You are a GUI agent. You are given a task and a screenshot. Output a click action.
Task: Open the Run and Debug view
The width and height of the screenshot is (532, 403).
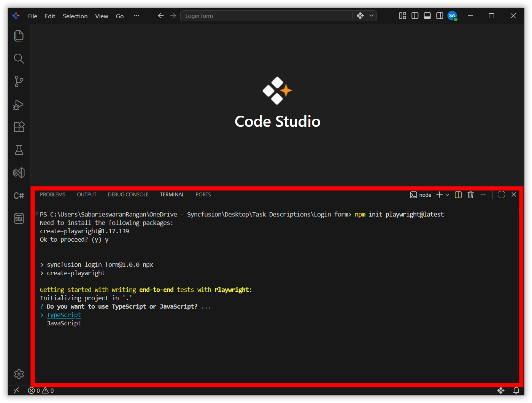(19, 104)
